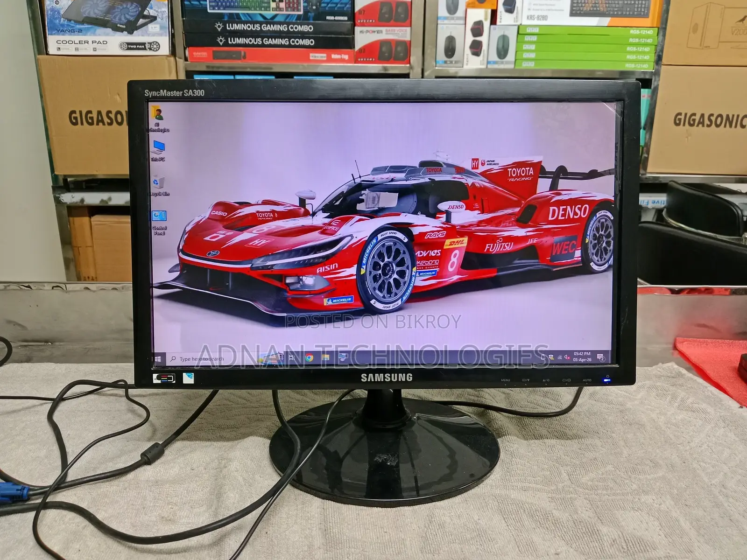Image resolution: width=747 pixels, height=560 pixels.
Task: Open the Wi-Fi network flyout
Action: click(x=559, y=357)
